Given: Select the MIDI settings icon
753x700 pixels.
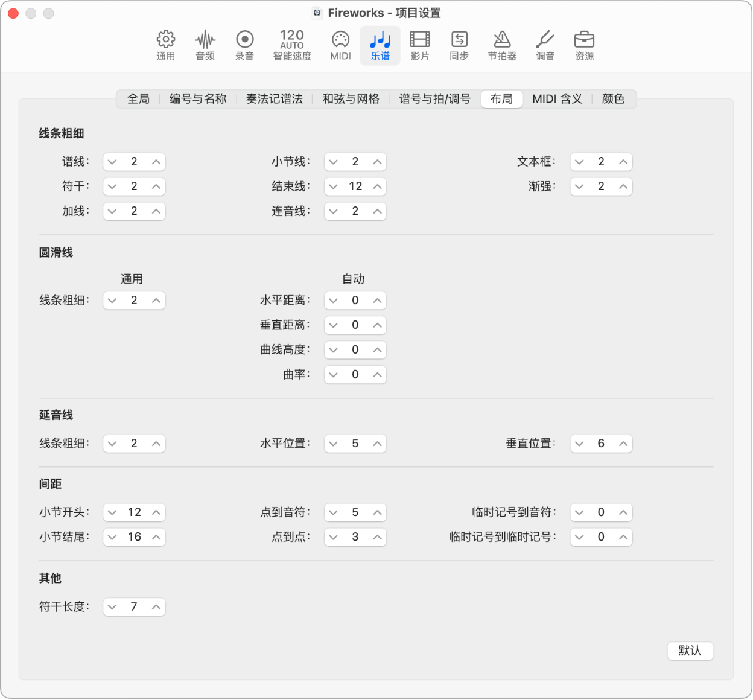Looking at the screenshot, I should [340, 45].
